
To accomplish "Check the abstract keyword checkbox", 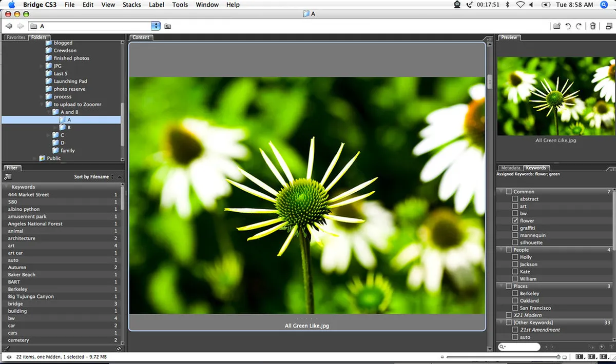I will (x=515, y=199).
